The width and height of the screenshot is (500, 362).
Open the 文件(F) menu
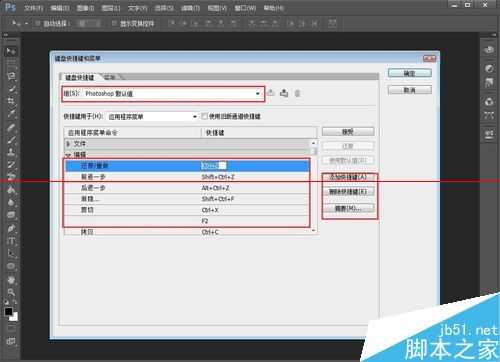[33, 8]
